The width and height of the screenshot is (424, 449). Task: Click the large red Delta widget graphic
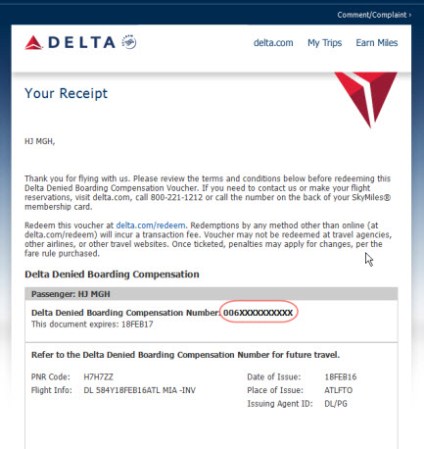coord(366,99)
